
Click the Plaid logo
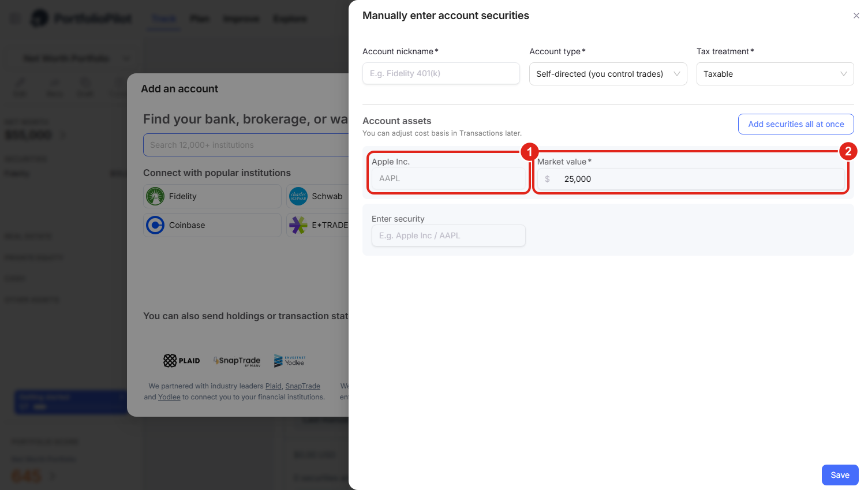(x=182, y=361)
